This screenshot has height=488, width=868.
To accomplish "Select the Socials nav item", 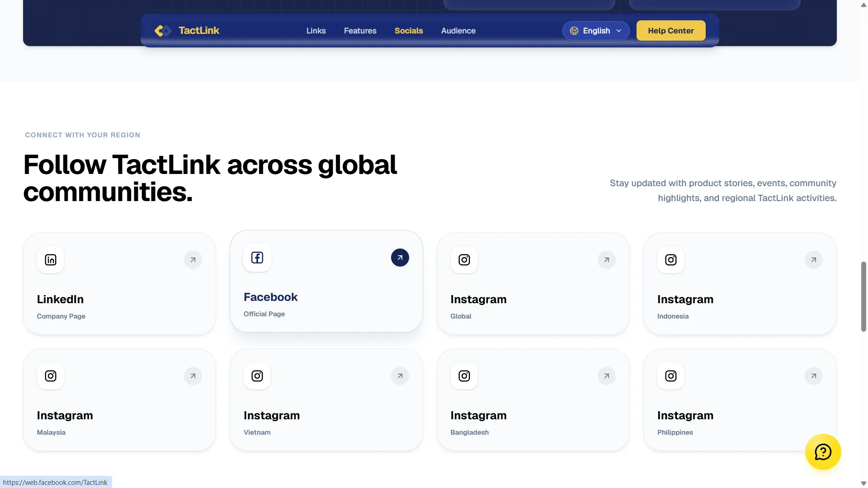I will click(x=409, y=31).
